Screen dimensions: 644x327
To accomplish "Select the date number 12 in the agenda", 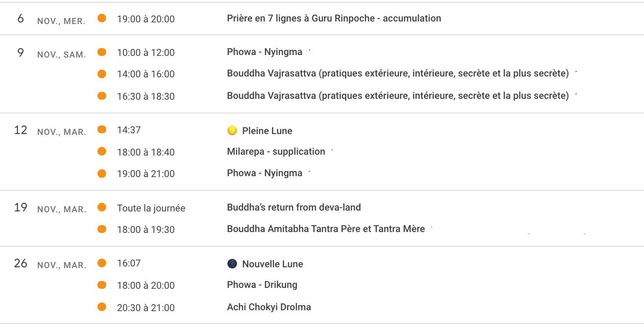I will 21,130.
